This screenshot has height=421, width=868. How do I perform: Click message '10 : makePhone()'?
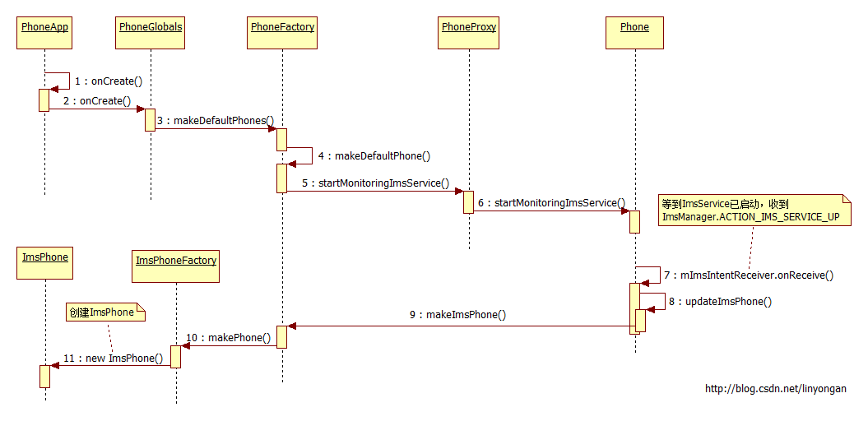[x=229, y=337]
